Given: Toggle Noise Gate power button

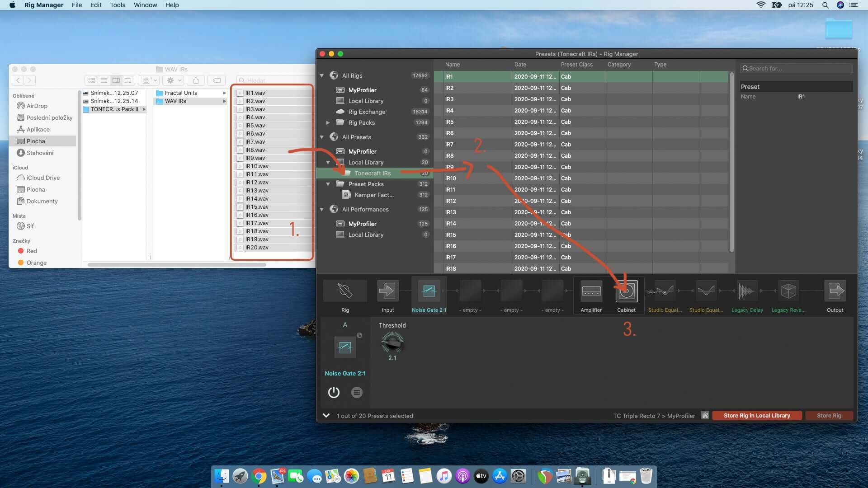Looking at the screenshot, I should [334, 392].
